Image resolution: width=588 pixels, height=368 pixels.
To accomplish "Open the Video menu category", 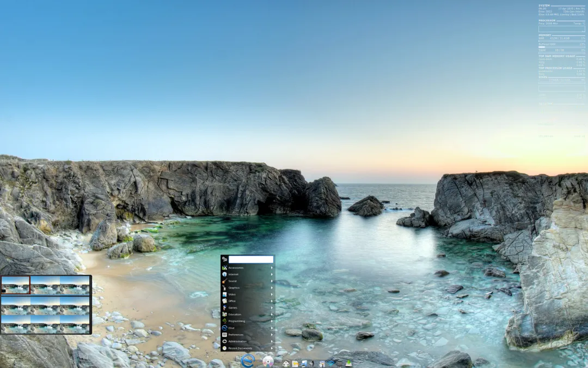I will pyautogui.click(x=248, y=294).
